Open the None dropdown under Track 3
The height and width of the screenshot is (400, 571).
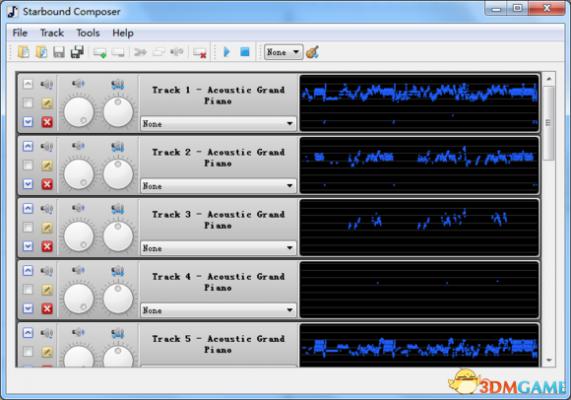pyautogui.click(x=218, y=248)
